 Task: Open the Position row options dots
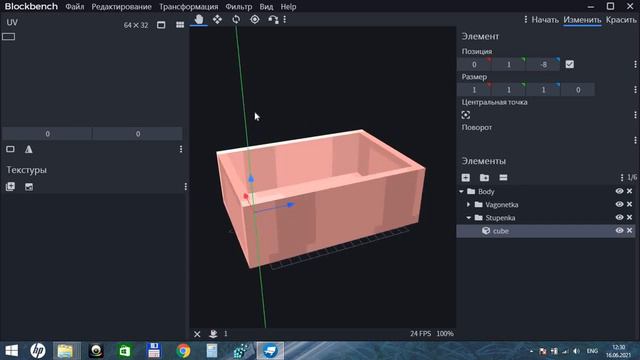coord(635,64)
